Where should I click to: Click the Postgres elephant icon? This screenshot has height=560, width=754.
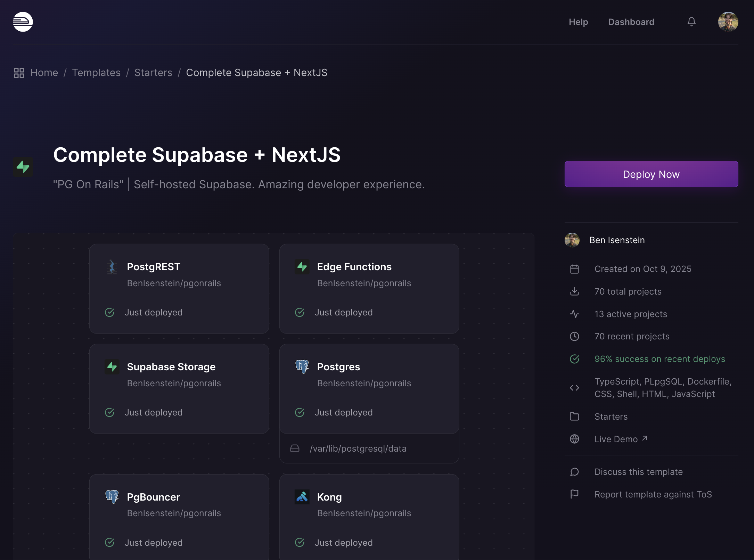[302, 367]
